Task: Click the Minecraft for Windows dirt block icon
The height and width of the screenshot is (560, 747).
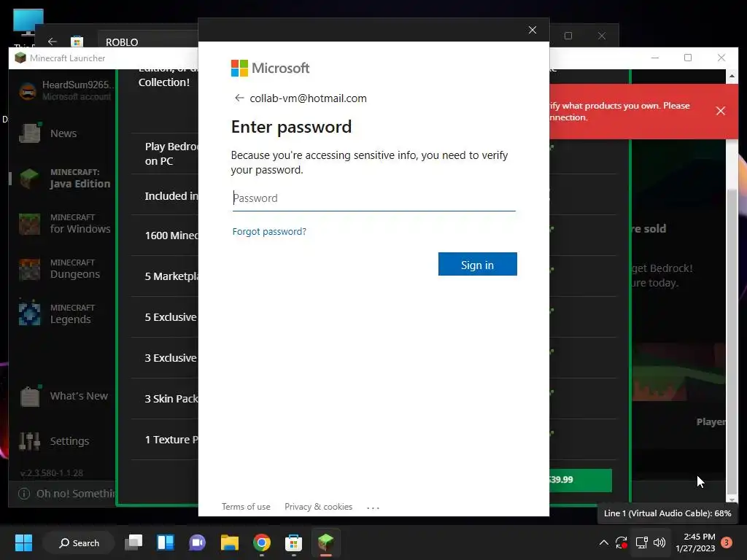Action: click(x=29, y=224)
